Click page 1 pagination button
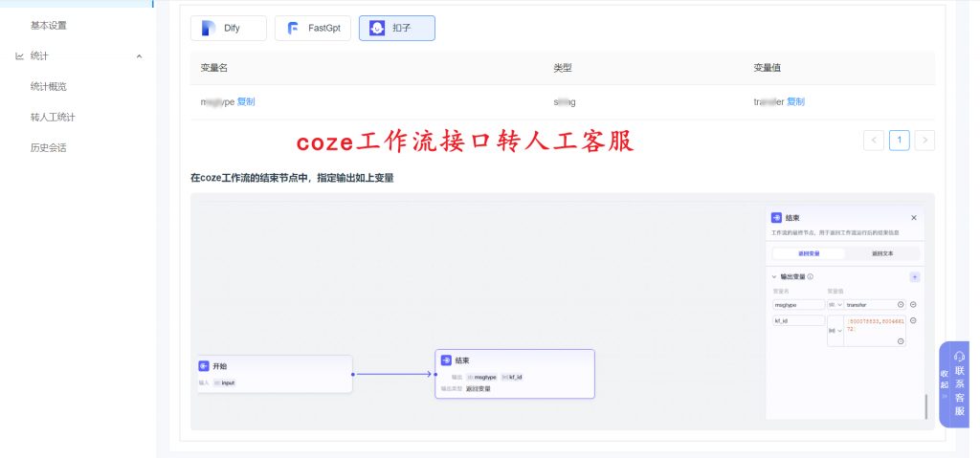 click(900, 140)
